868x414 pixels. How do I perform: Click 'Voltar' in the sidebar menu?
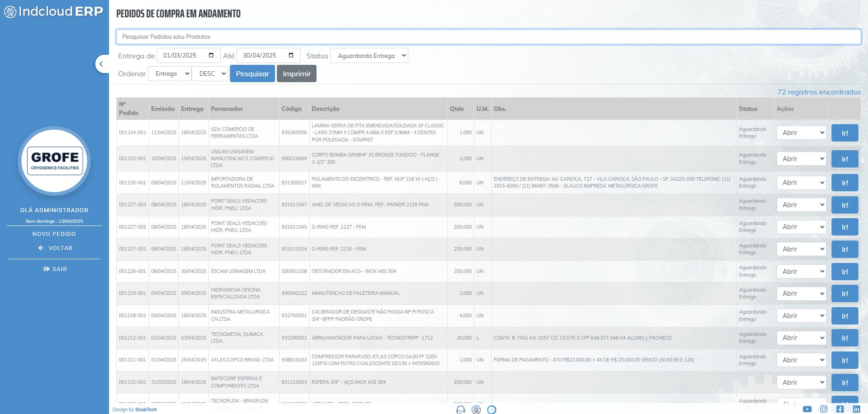pos(55,248)
